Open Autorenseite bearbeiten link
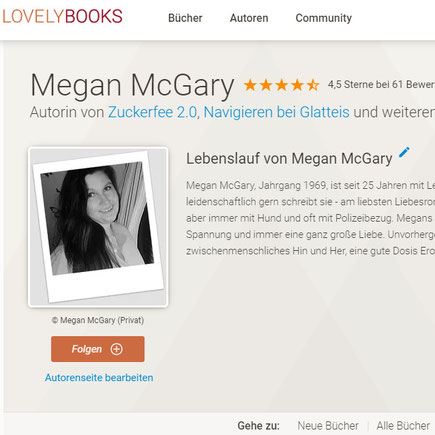The width and height of the screenshot is (435, 435). point(99,378)
